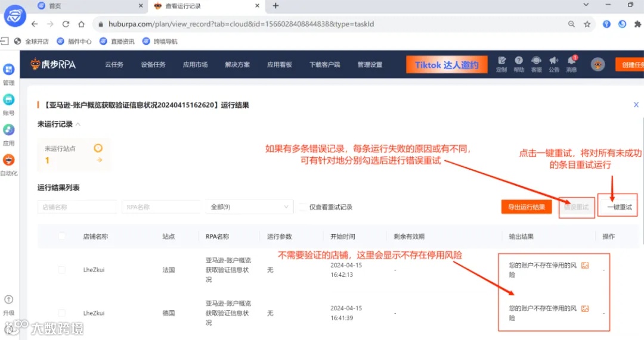This screenshot has height=340, width=644.
Task: Open the 跨境导航 bookmark
Action: (x=160, y=42)
